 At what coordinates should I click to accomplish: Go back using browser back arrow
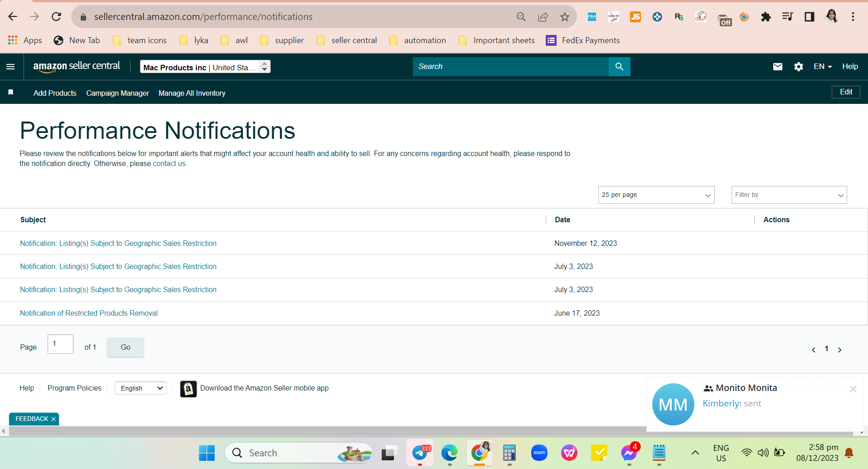point(13,17)
